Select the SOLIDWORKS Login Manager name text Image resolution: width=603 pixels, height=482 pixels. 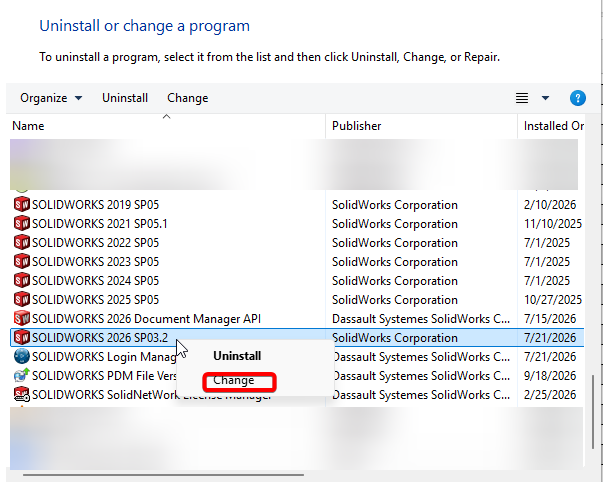coord(104,357)
